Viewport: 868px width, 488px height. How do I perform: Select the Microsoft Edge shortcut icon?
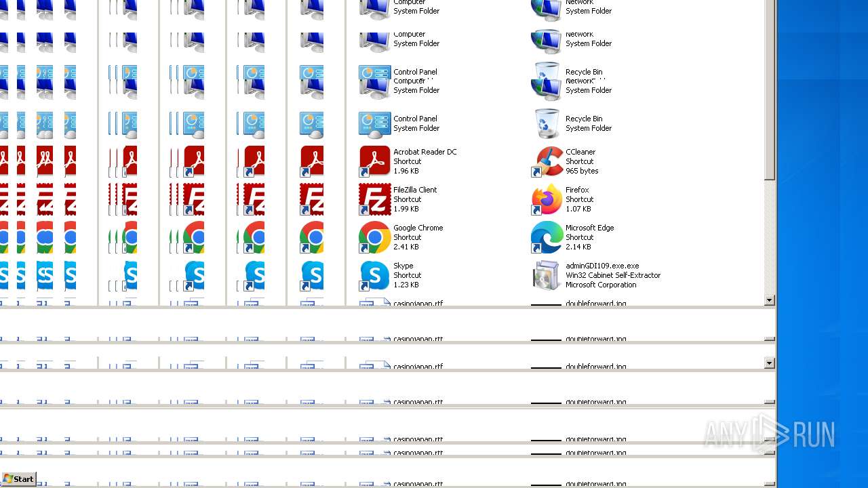point(547,237)
